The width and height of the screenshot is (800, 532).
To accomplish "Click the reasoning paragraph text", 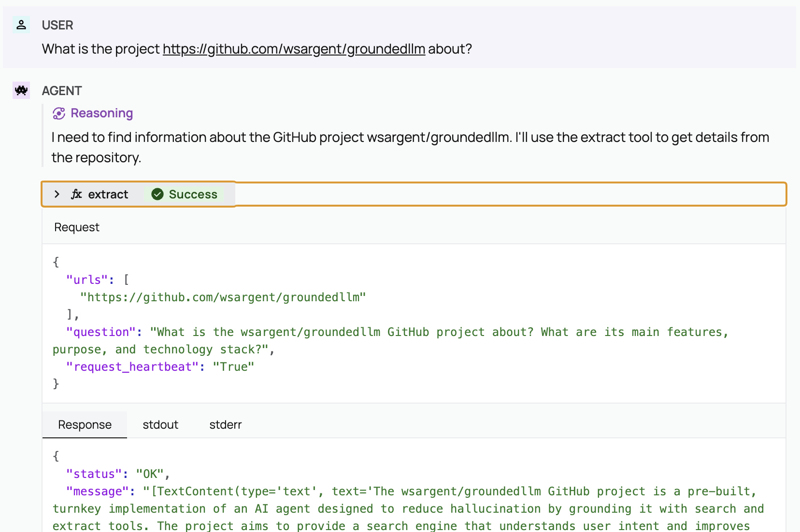I will [410, 147].
